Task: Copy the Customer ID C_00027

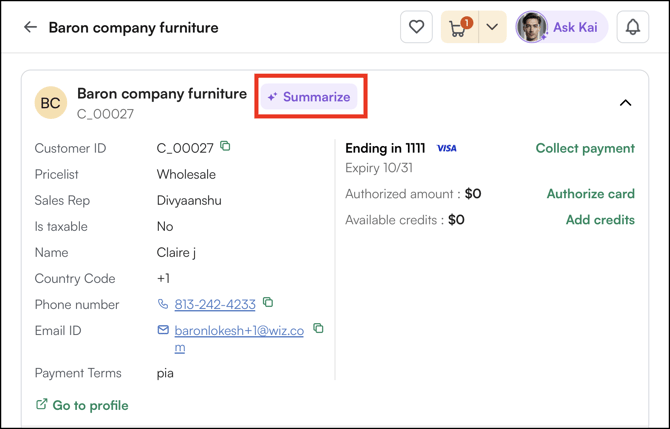Action: point(226,147)
